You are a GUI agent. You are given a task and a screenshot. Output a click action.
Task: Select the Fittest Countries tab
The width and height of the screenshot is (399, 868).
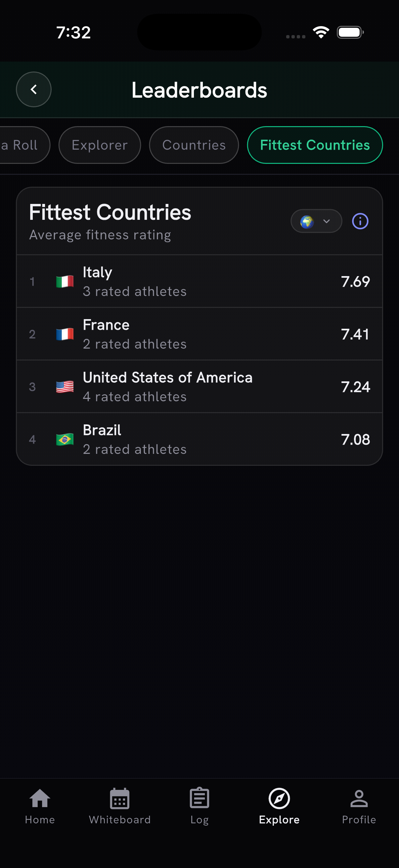coord(315,145)
